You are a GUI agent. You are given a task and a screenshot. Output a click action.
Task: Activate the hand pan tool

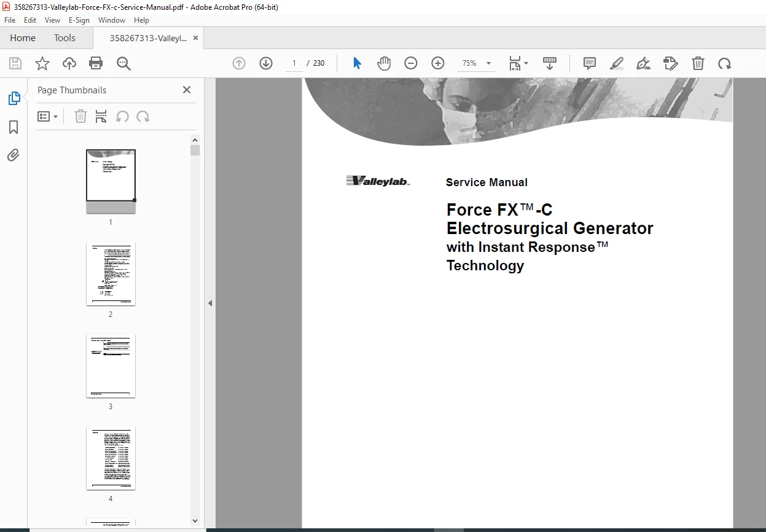(x=384, y=63)
